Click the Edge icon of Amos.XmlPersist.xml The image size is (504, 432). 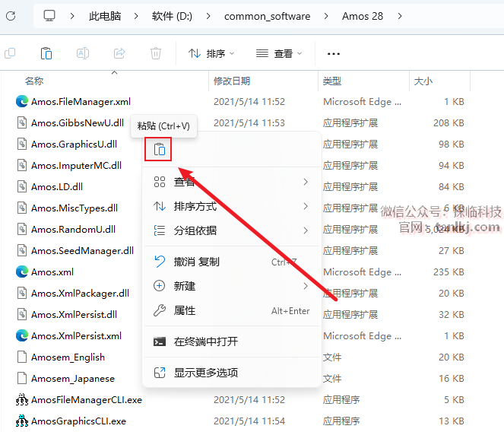pos(22,336)
